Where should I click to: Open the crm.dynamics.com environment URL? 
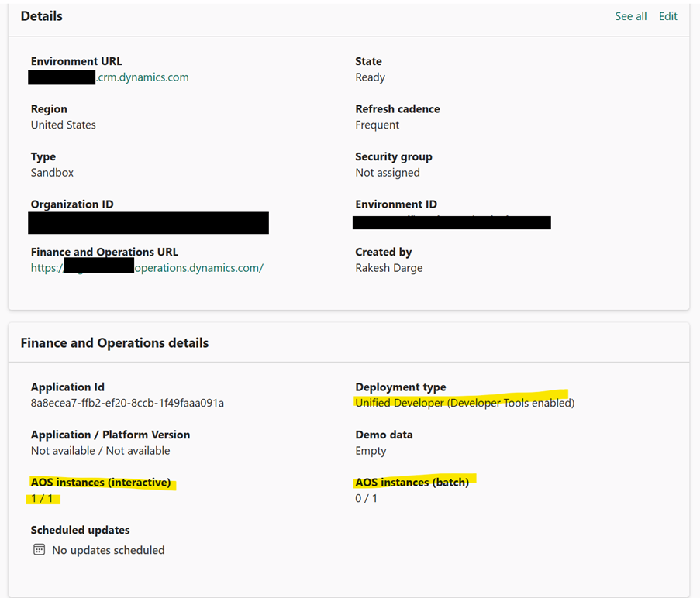(x=109, y=77)
